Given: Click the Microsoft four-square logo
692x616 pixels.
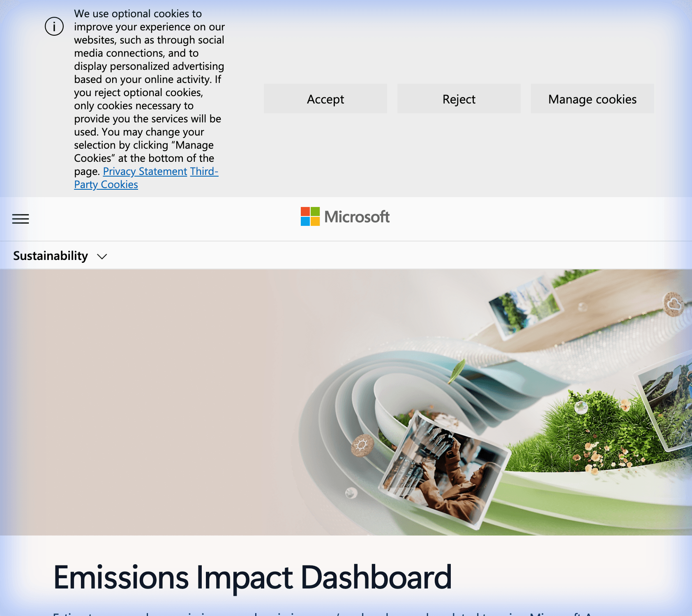Looking at the screenshot, I should click(x=309, y=217).
